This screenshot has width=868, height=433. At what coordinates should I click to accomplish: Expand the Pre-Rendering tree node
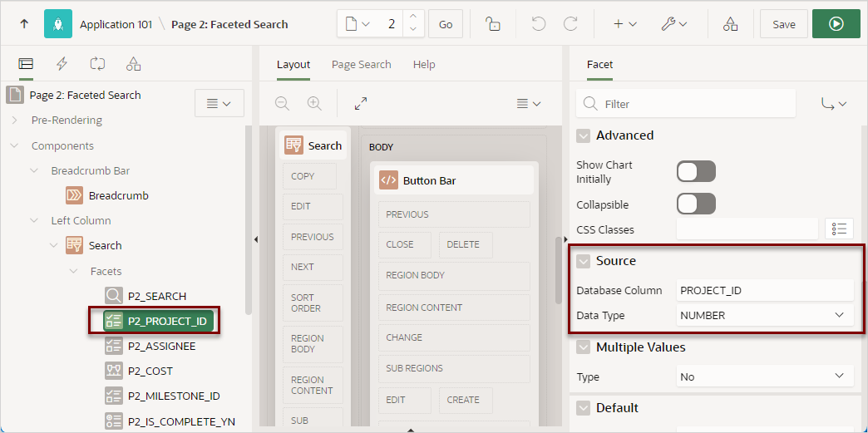click(x=14, y=121)
